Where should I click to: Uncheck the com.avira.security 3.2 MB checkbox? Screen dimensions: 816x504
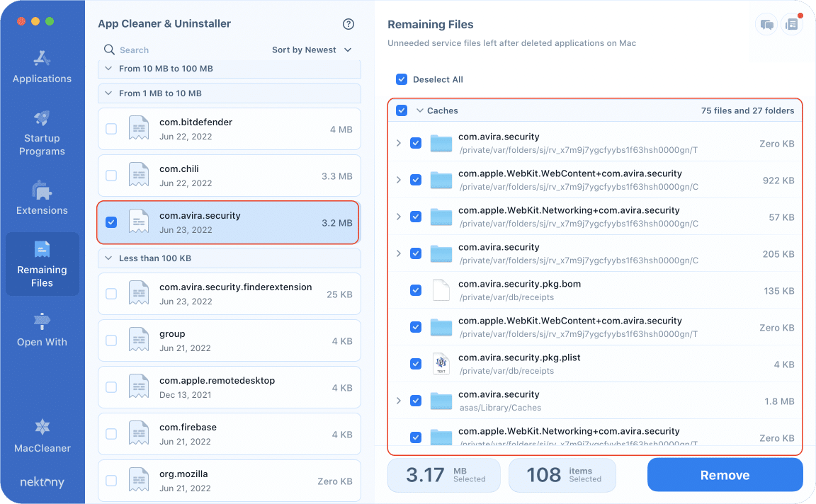point(111,222)
